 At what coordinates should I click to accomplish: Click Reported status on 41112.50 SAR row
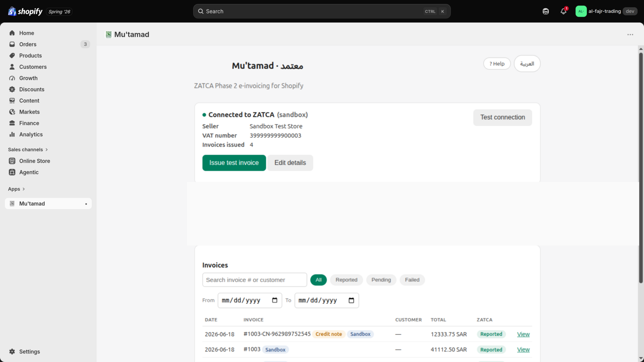point(491,350)
